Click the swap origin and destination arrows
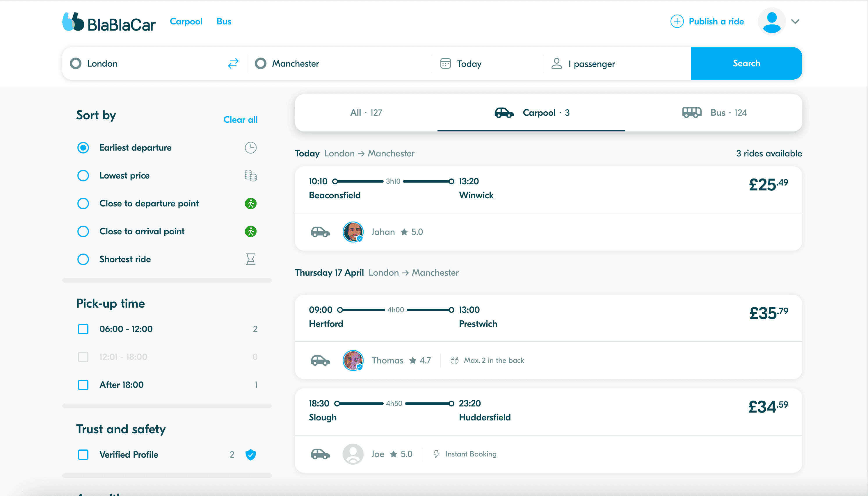Screen dimensions: 868x496 pyautogui.click(x=233, y=63)
